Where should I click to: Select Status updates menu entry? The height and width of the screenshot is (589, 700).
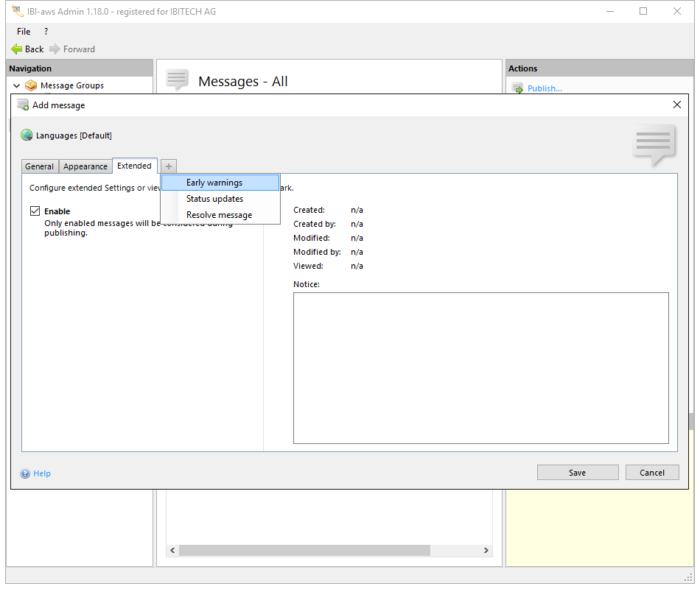click(x=214, y=199)
